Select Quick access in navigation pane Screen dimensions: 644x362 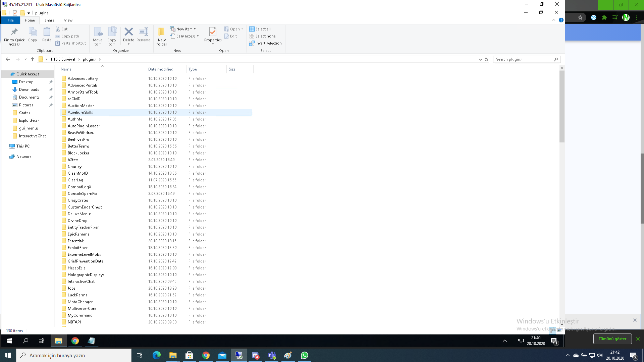[28, 74]
